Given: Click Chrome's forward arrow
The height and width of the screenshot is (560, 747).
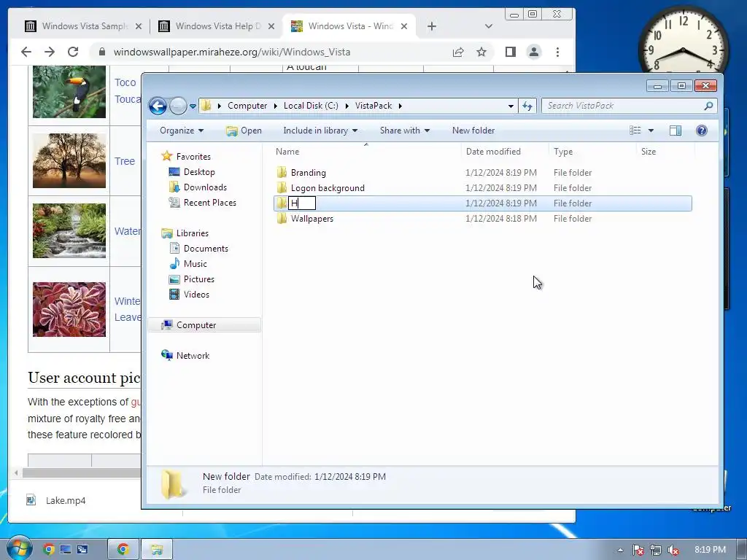Looking at the screenshot, I should coord(50,52).
